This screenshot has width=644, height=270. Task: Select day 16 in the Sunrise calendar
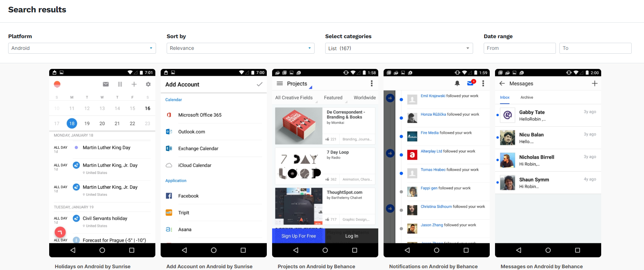[148, 108]
